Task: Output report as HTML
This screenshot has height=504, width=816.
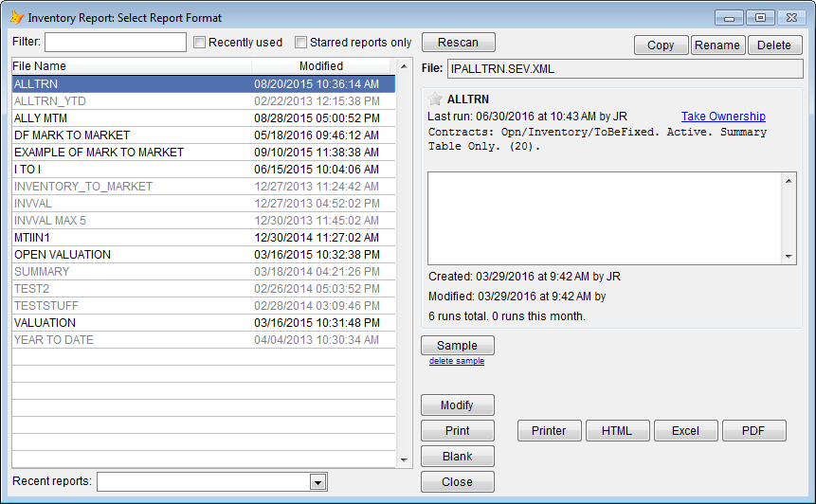Action: (617, 431)
